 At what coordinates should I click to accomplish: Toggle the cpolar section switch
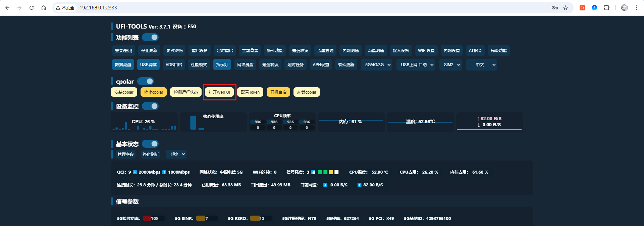click(x=146, y=81)
